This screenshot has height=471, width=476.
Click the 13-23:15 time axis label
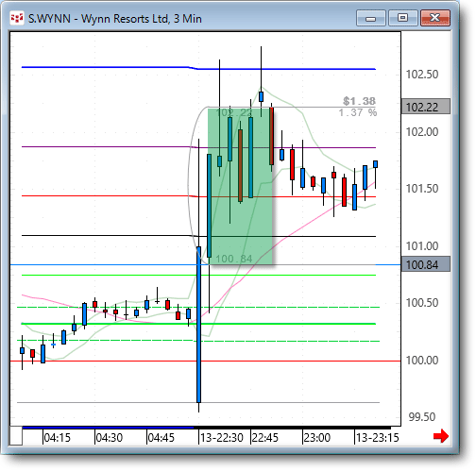point(377,438)
